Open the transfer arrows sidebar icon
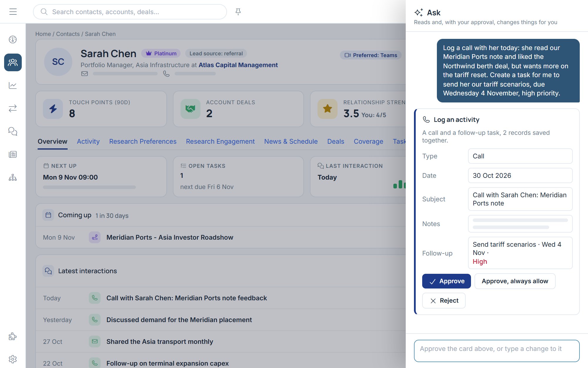 (13, 108)
